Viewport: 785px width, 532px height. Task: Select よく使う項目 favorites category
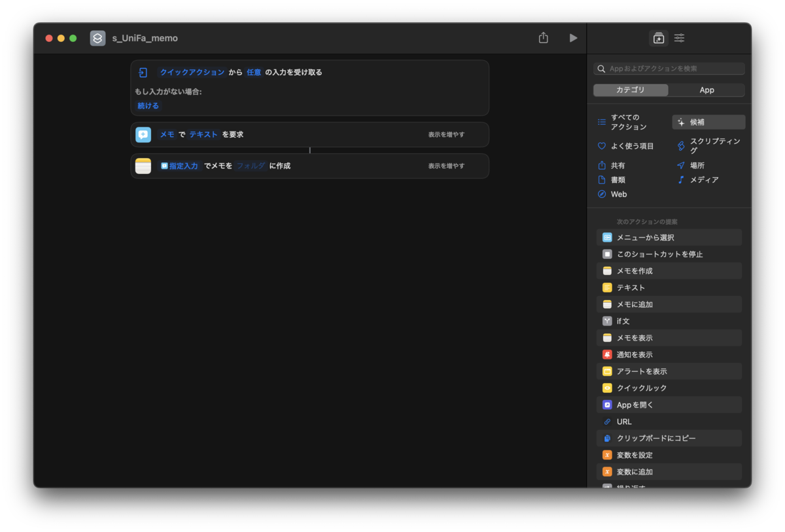625,146
